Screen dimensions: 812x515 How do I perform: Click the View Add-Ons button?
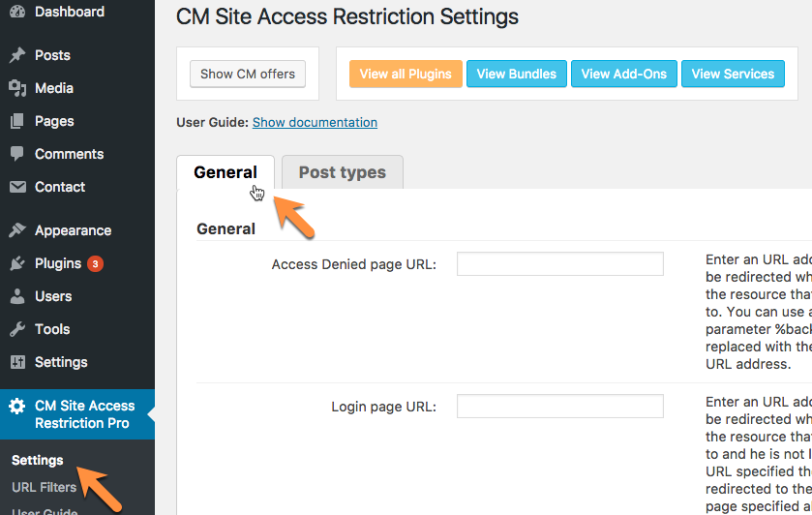click(x=624, y=74)
